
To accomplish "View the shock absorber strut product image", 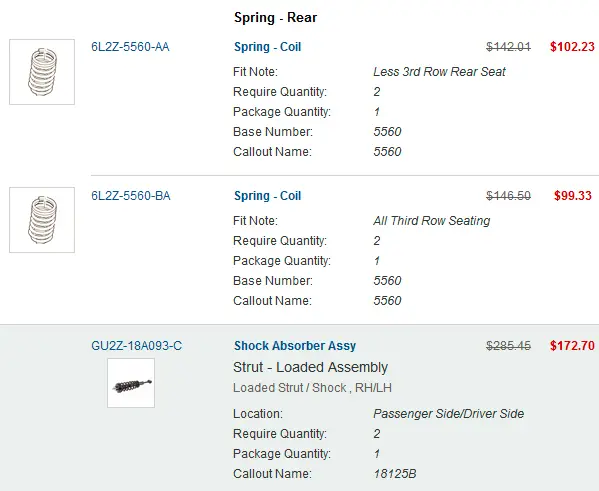I will tap(131, 383).
